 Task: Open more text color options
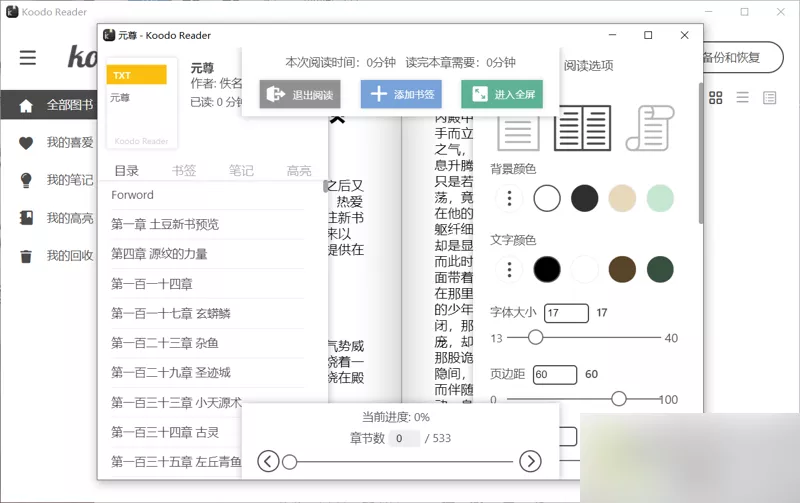509,269
